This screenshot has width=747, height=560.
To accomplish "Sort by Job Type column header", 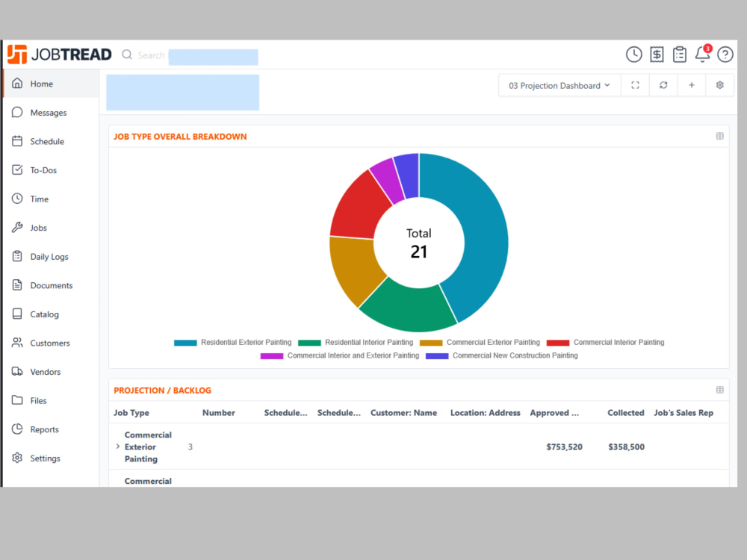I will tap(131, 413).
